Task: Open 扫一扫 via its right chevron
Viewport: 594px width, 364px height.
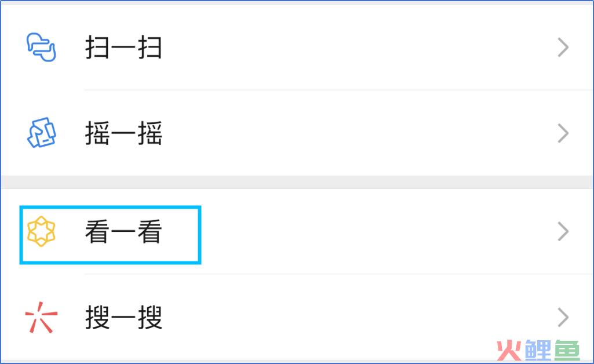Action: point(563,48)
